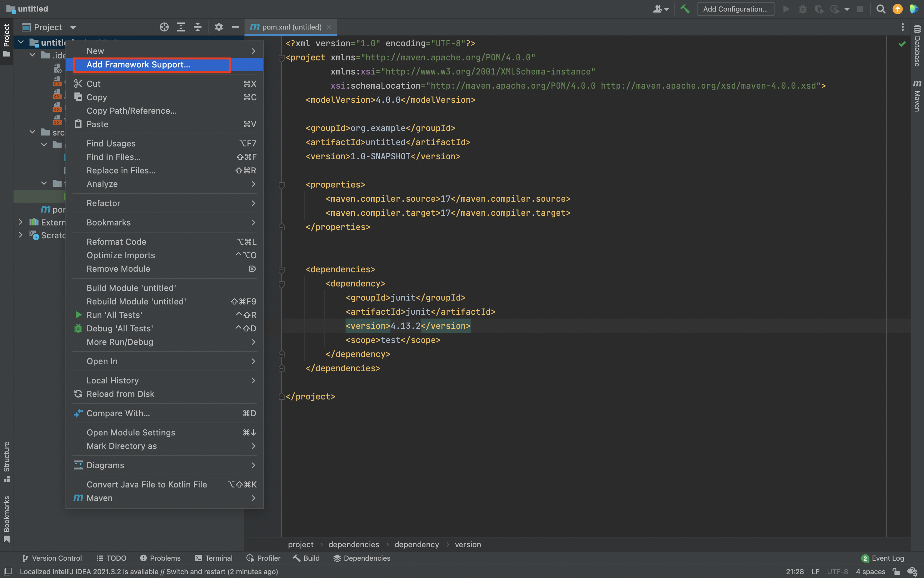Collapse the src folder arrow
Screen dimensions: 924x578
coord(32,132)
